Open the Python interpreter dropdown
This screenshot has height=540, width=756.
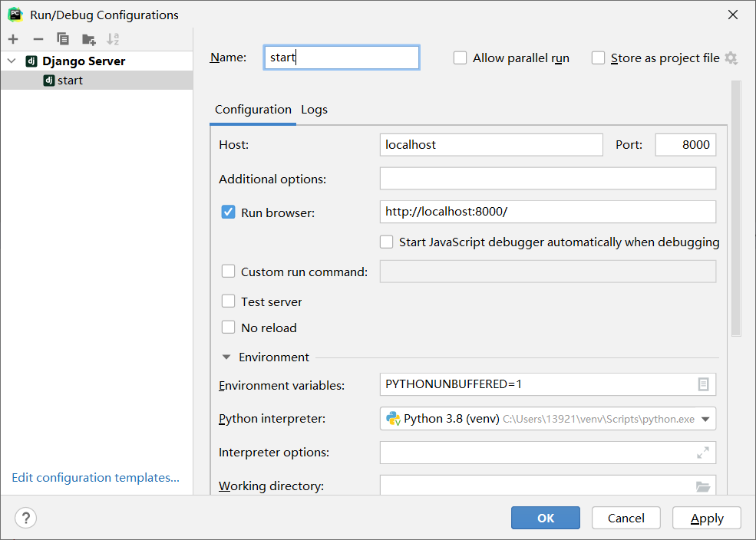(x=705, y=419)
